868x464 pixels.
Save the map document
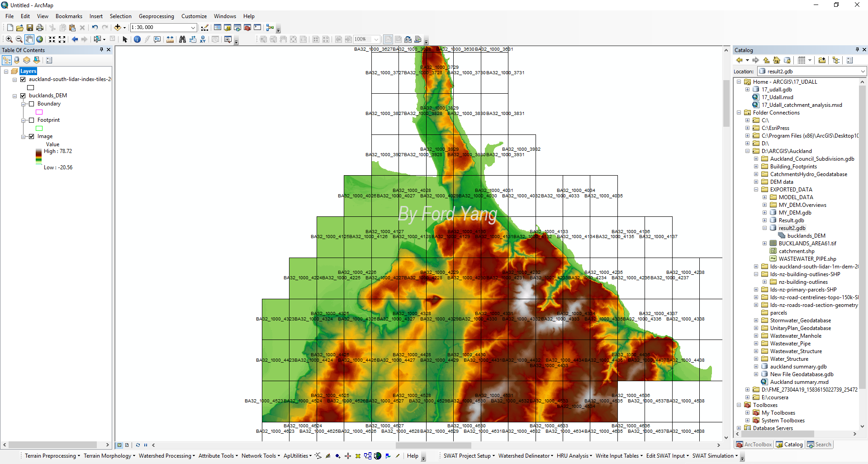point(30,28)
